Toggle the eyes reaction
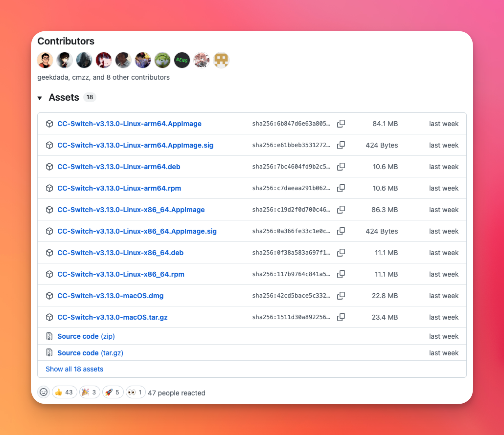 click(136, 392)
